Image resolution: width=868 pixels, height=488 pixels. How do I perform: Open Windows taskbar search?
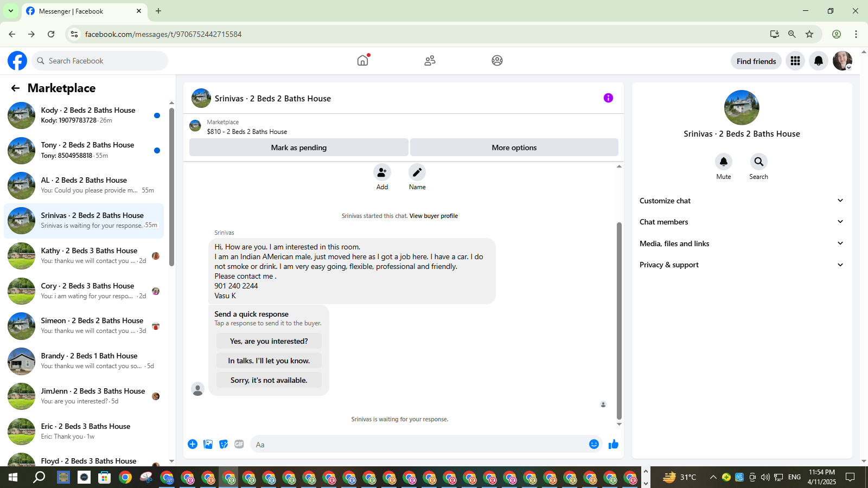39,477
